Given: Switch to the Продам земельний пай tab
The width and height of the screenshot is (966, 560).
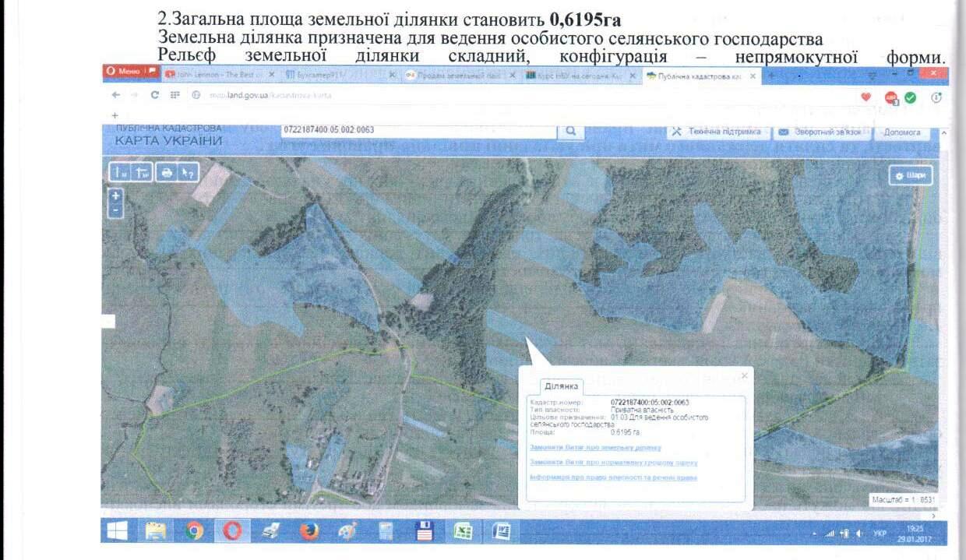Looking at the screenshot, I should pos(460,76).
